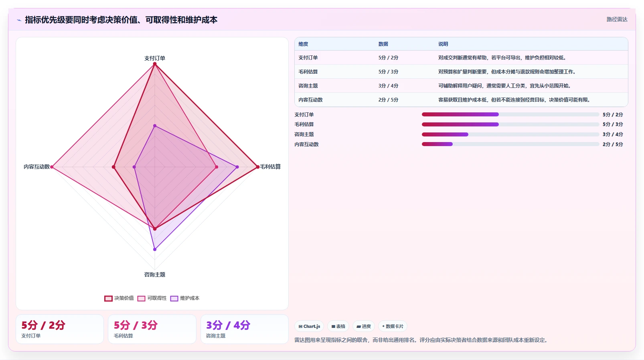
Task: Click the 内容互动数 progress bar
Action: [x=510, y=144]
